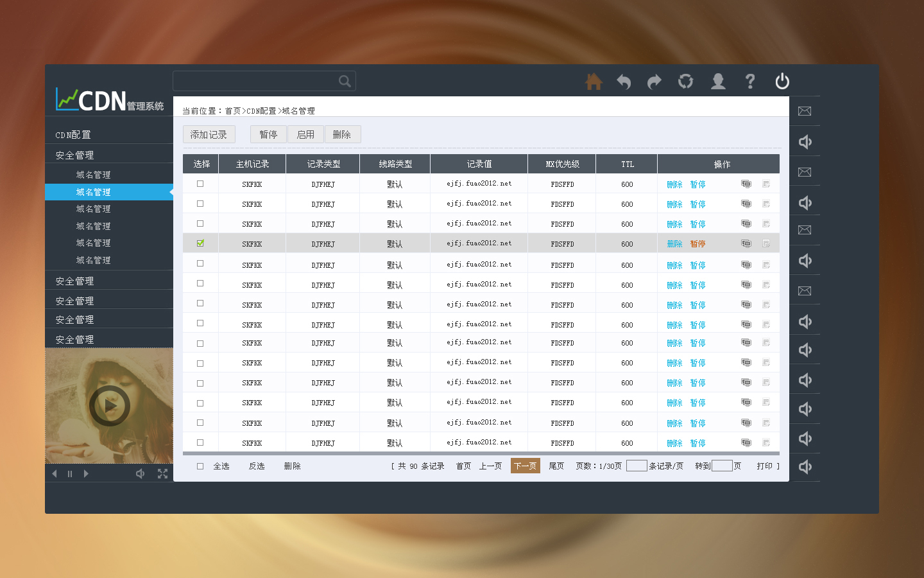
Task: Open the monitors icon in the highlighted row
Action: 746,243
